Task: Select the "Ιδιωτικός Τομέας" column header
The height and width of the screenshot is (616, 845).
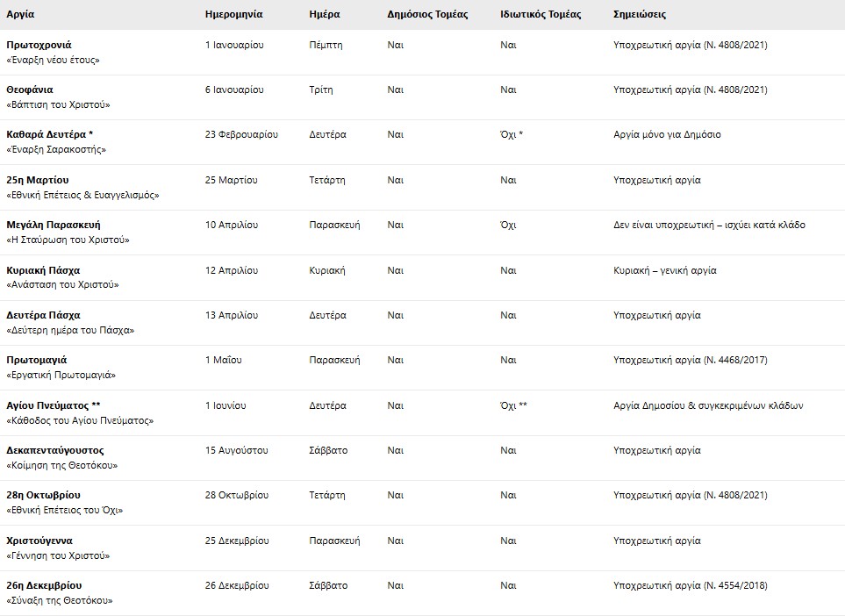Action: pos(541,15)
